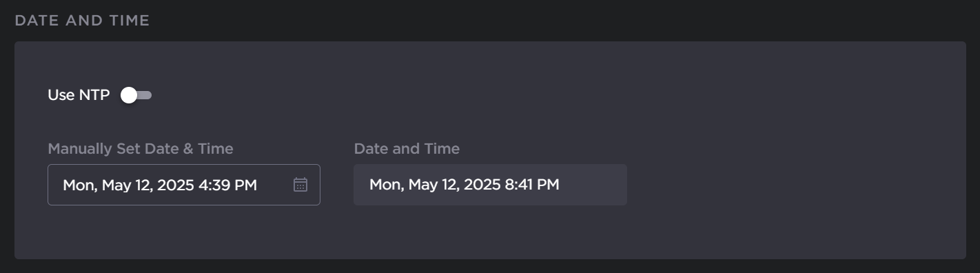
Task: Click the DATE AND TIME section heading
Action: [x=82, y=21]
